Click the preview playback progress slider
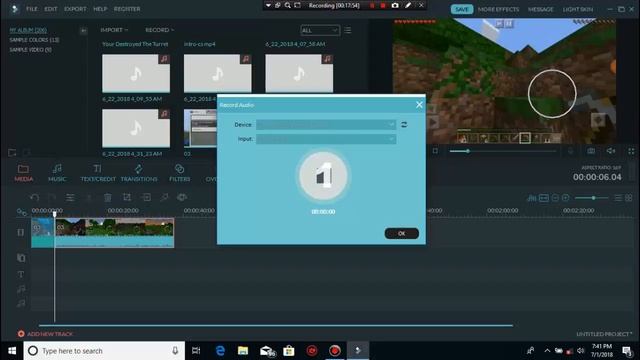Image resolution: width=640 pixels, height=360 pixels. click(x=503, y=151)
